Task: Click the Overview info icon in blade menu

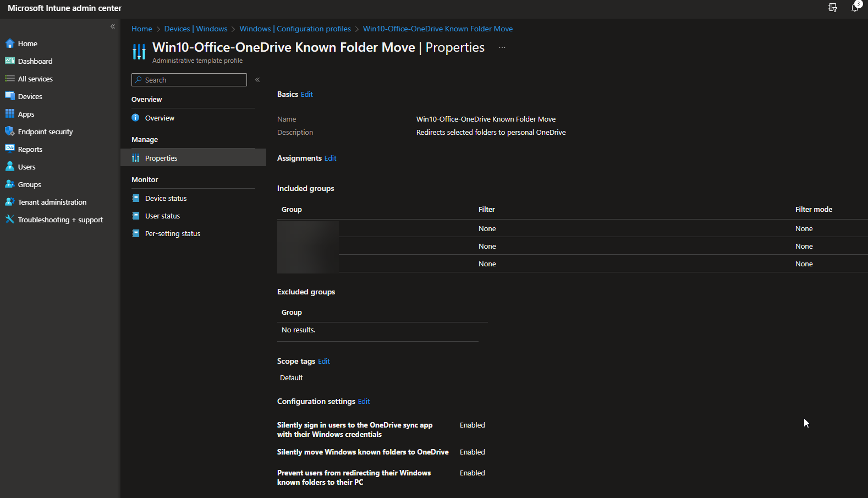Action: (x=135, y=118)
